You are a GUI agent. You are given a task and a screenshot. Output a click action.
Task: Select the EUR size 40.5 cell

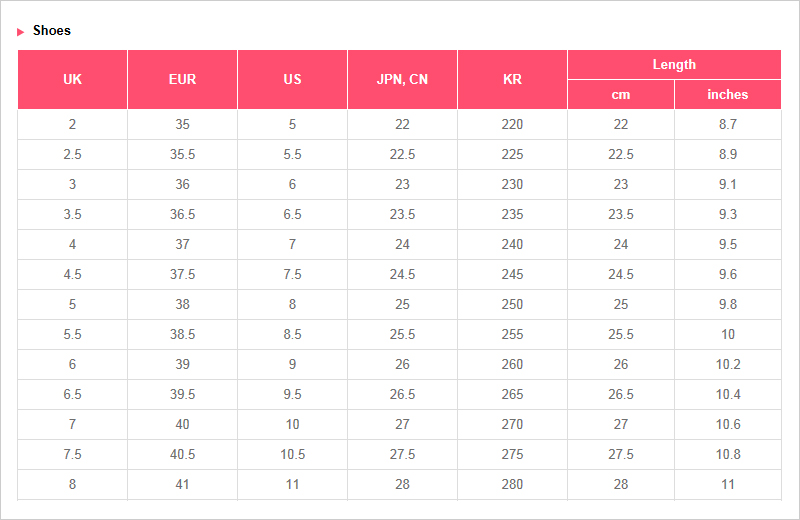click(x=182, y=454)
